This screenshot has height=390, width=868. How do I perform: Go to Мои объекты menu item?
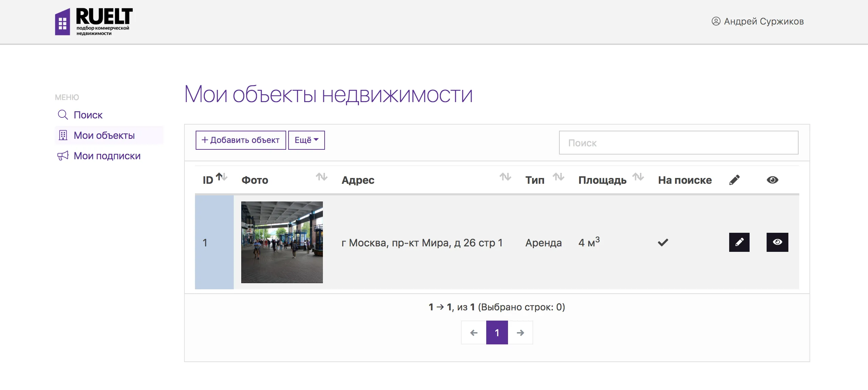[x=104, y=135]
